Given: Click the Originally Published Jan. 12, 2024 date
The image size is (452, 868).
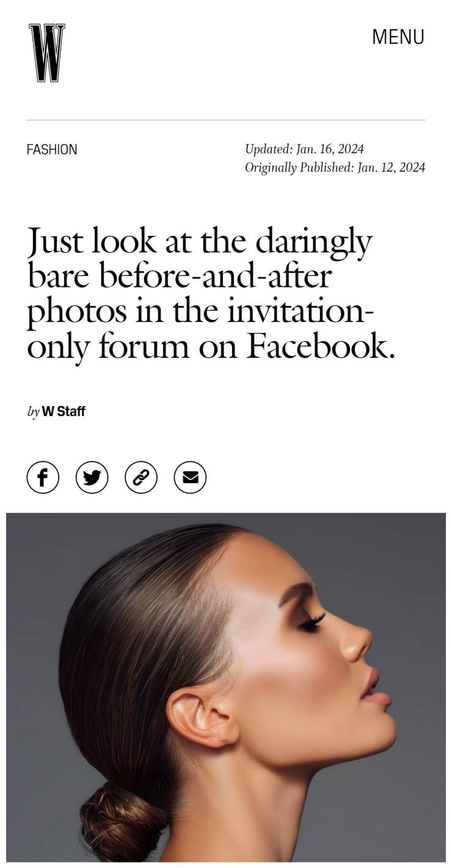Looking at the screenshot, I should click(x=335, y=167).
